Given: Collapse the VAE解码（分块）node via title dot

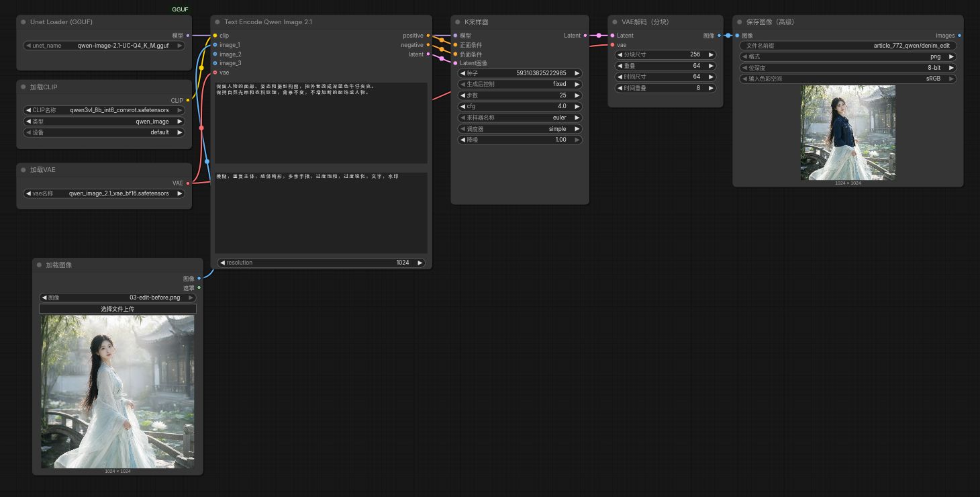Looking at the screenshot, I should (x=615, y=22).
